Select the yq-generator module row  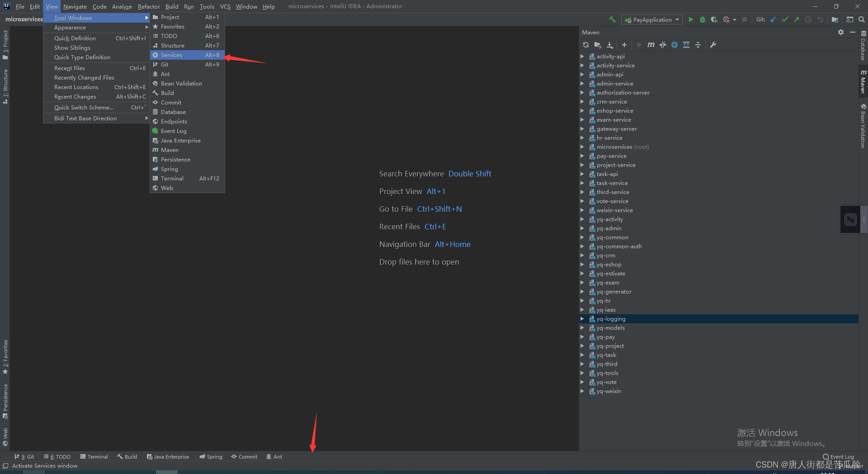pyautogui.click(x=719, y=292)
